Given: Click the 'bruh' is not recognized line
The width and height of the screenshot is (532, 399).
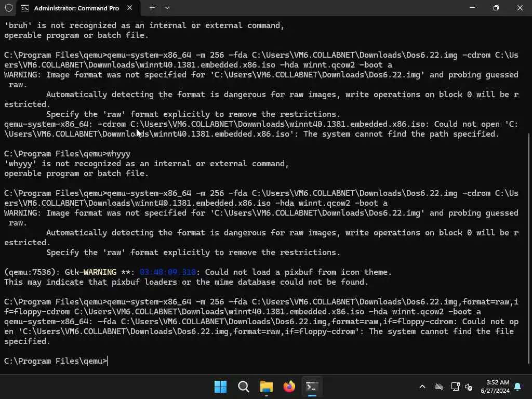Looking at the screenshot, I should 144,25.
